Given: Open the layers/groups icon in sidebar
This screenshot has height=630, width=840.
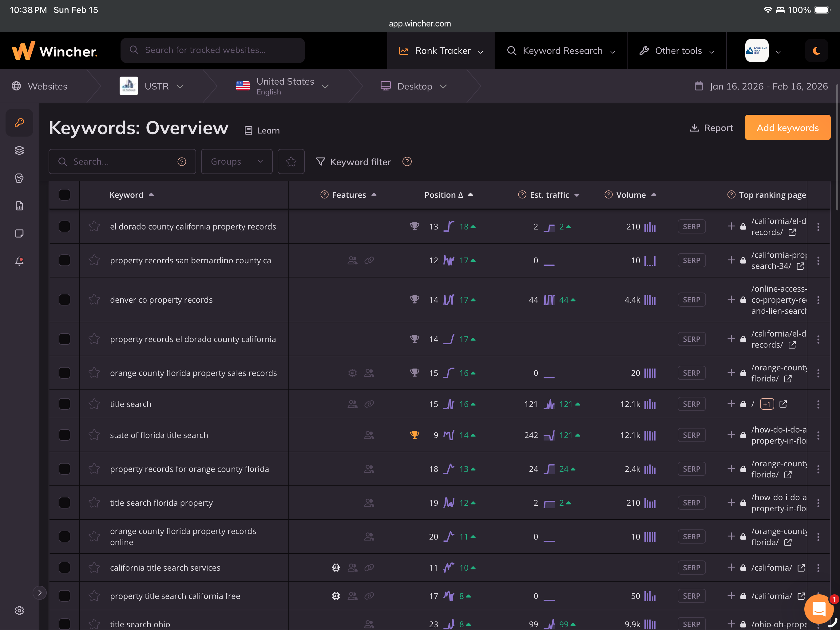Looking at the screenshot, I should tap(19, 150).
